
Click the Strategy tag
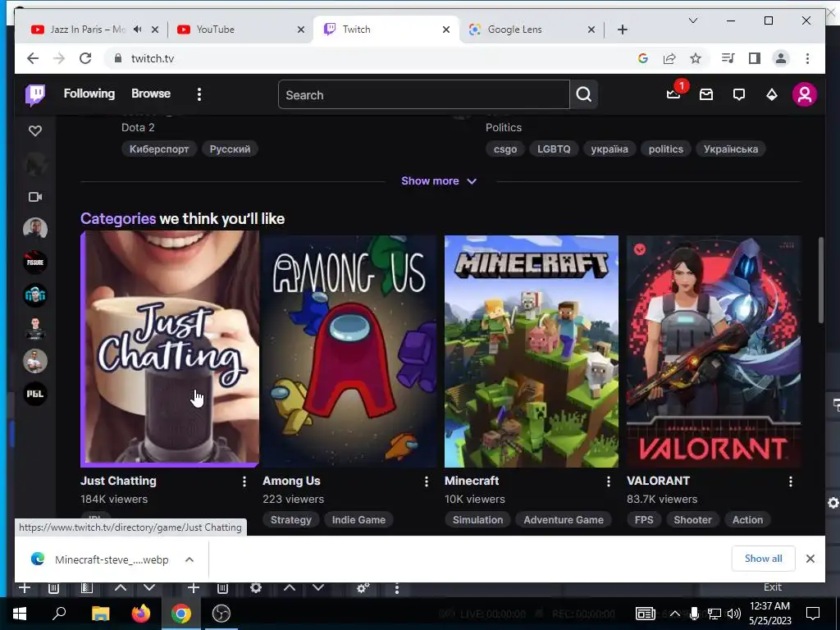(x=291, y=519)
